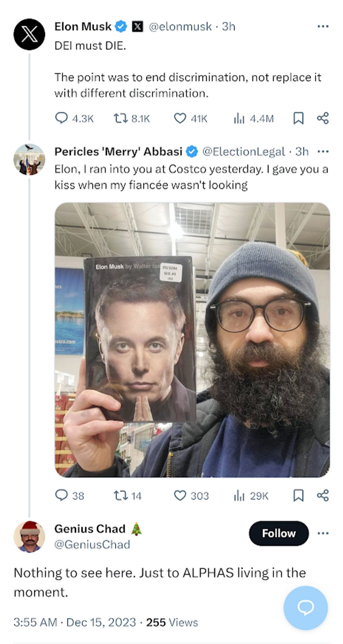Share Pericles Abbasi's reply

[323, 495]
